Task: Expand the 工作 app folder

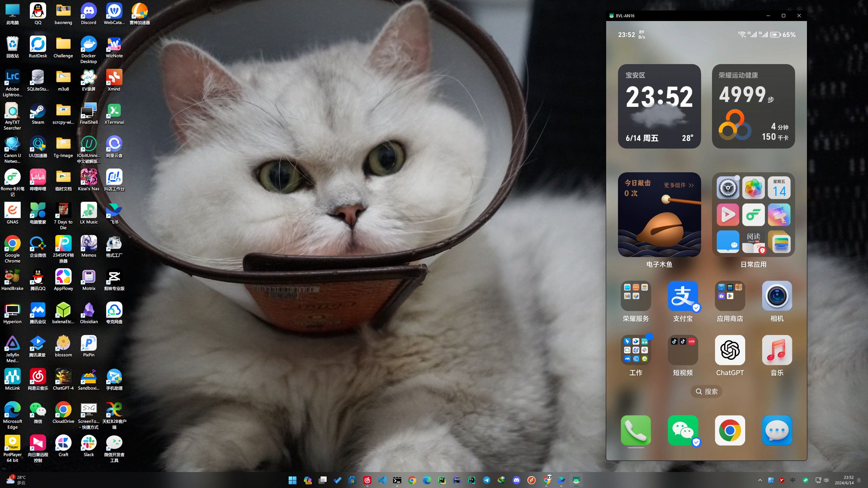Action: pyautogui.click(x=636, y=350)
